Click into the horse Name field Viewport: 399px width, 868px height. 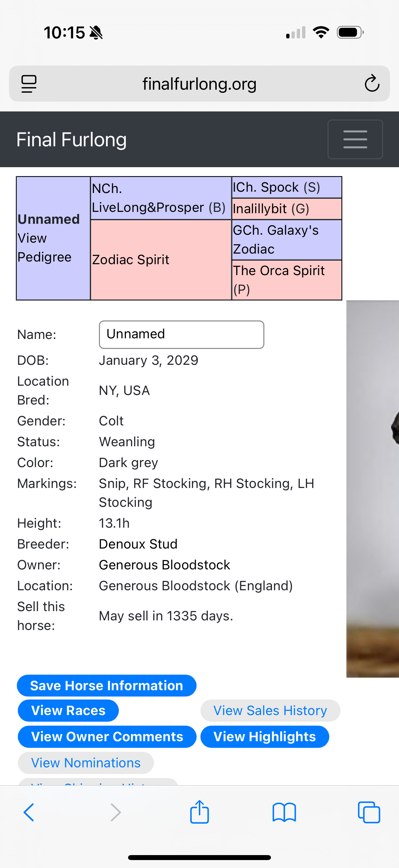coord(181,334)
